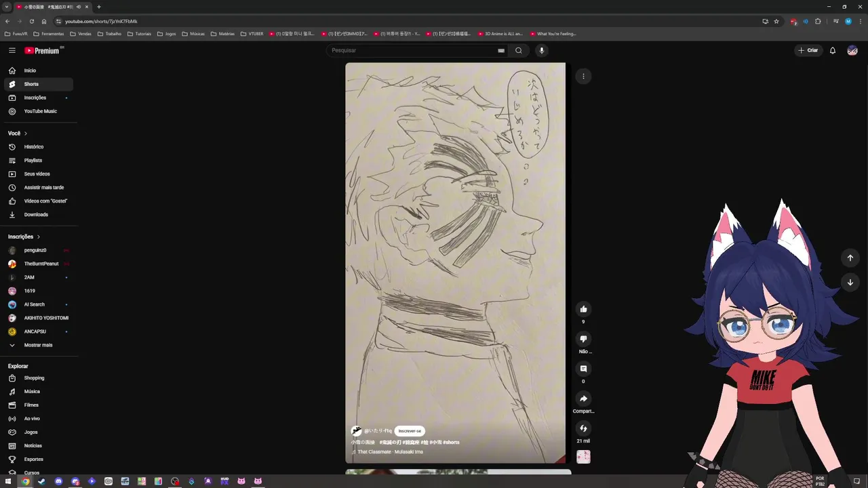Start voice search with microphone
The width and height of the screenshot is (868, 488).
click(x=541, y=50)
